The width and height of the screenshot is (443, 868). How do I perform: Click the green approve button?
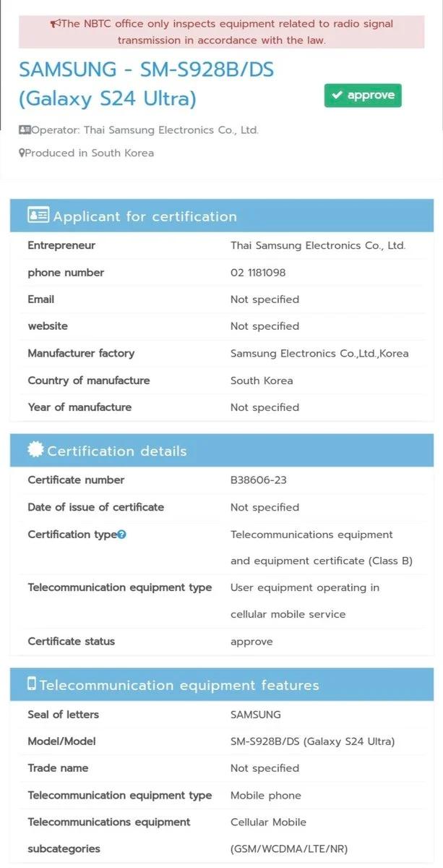coord(363,95)
